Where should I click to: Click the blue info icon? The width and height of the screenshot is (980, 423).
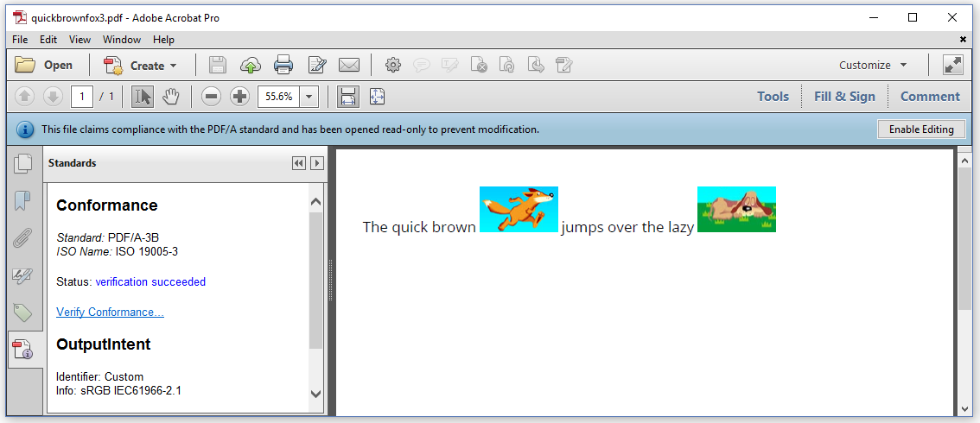click(24, 129)
